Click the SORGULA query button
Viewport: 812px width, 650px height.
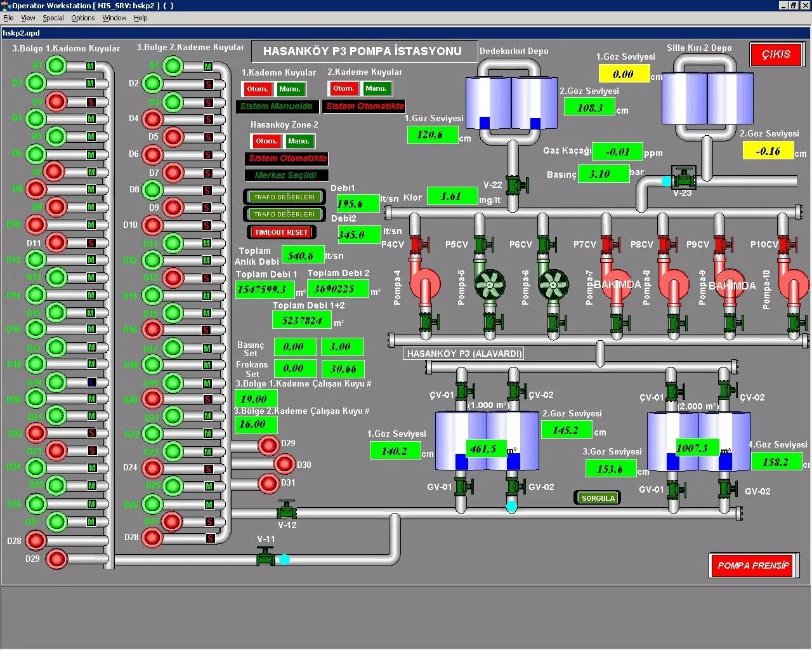[598, 498]
